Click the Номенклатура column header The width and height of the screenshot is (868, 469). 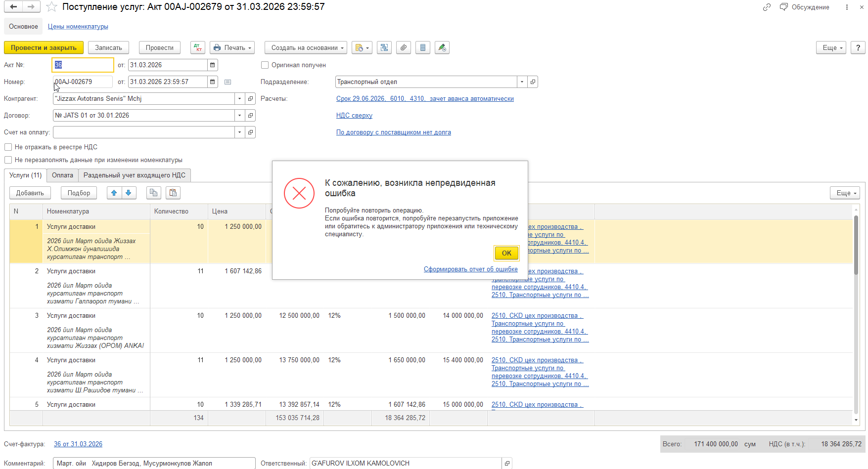[x=96, y=211]
